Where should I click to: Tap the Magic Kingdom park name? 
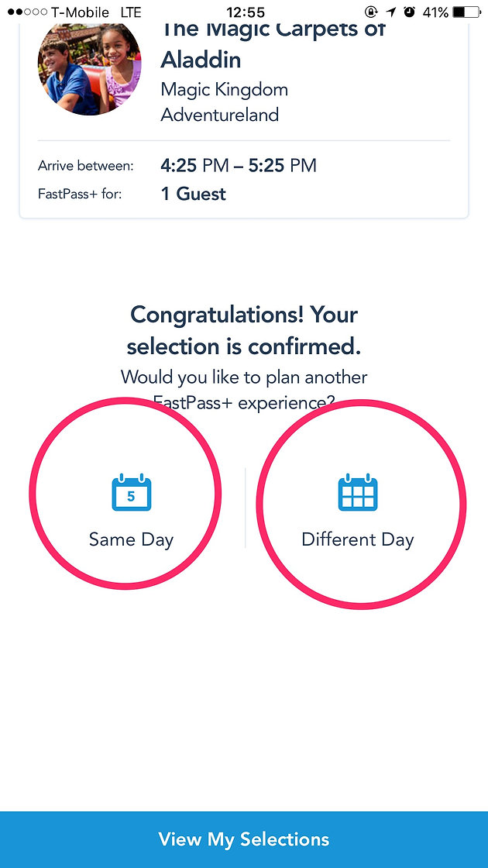(224, 90)
